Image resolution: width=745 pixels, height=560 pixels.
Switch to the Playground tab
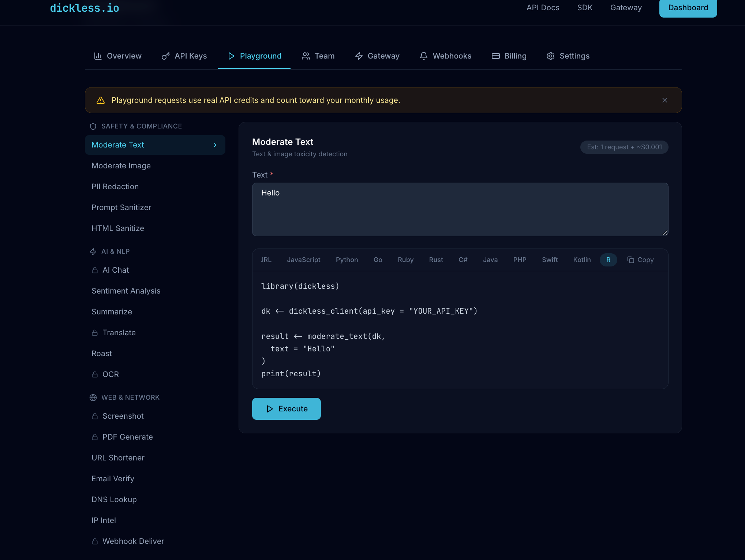coord(254,56)
